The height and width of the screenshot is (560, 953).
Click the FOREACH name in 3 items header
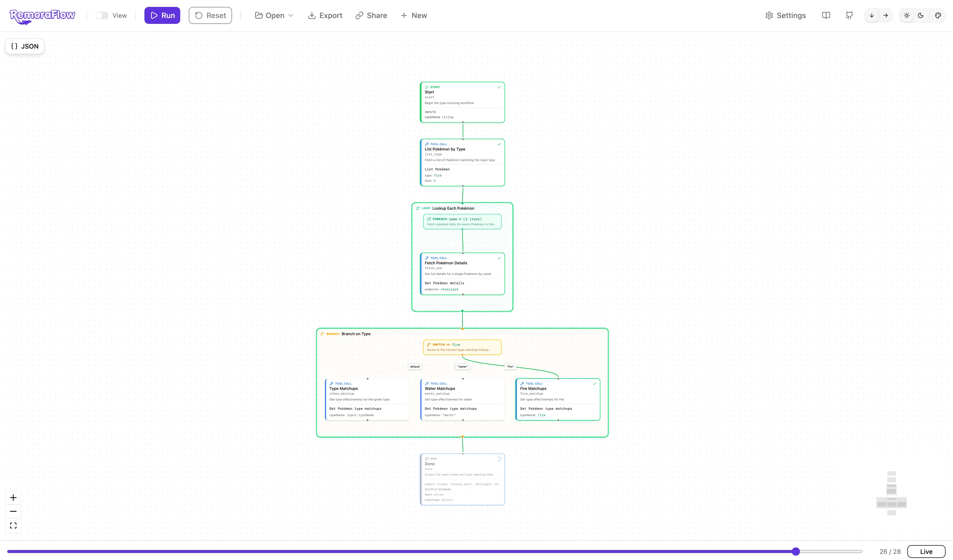[462, 222]
